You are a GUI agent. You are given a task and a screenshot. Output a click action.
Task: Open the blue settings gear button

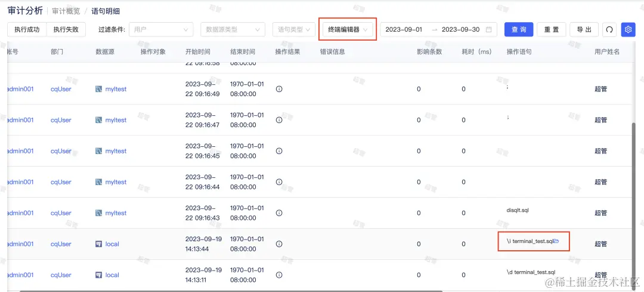[628, 30]
